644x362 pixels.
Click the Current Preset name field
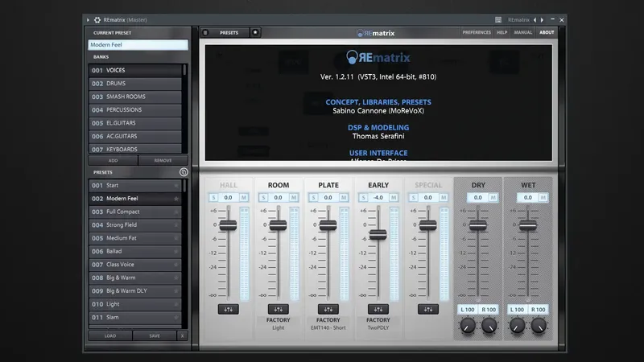coord(138,45)
